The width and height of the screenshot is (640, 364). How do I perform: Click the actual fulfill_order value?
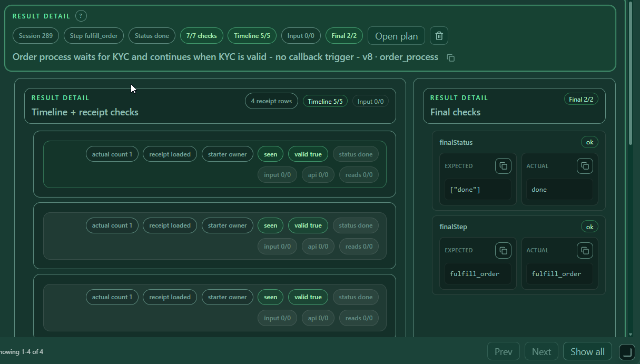[x=559, y=274]
